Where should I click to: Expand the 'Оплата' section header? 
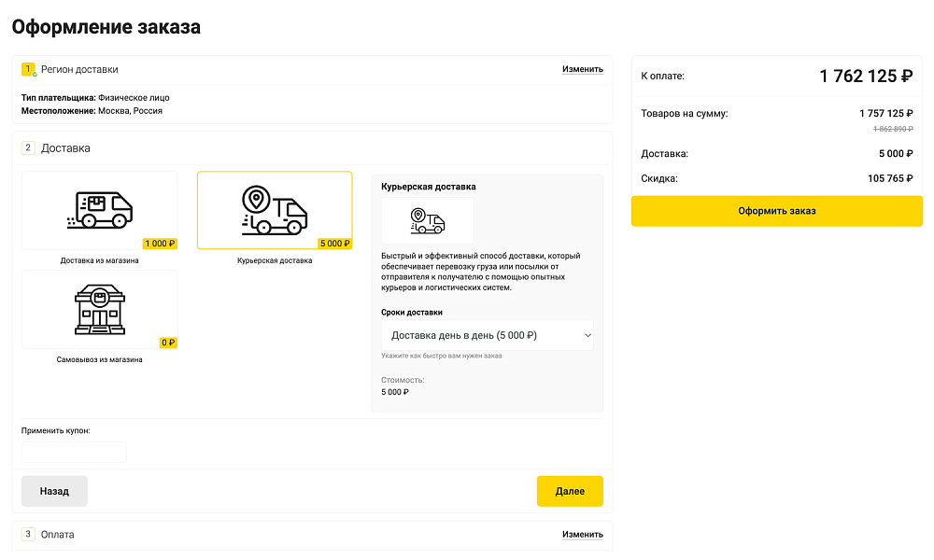pos(58,534)
